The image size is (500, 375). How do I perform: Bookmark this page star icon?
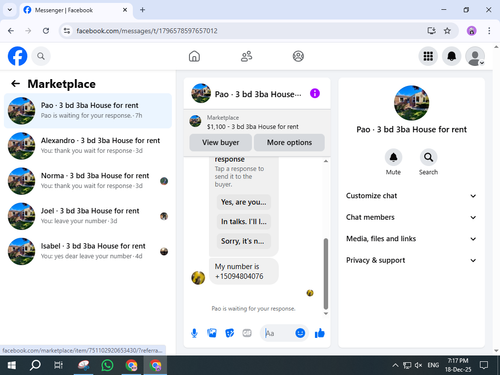click(x=447, y=31)
